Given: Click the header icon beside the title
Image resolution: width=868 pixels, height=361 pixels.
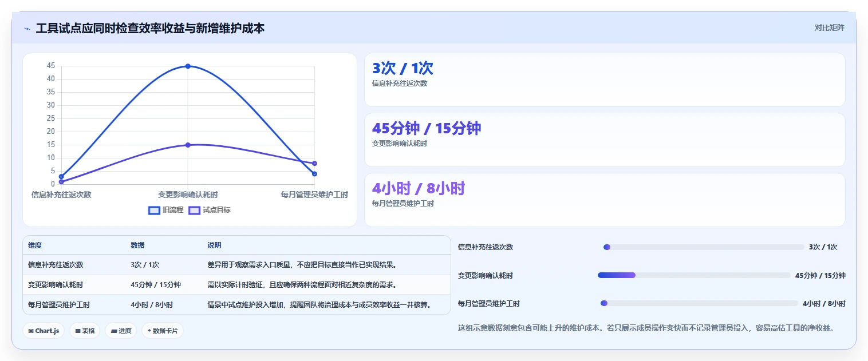Looking at the screenshot, I should click(27, 29).
